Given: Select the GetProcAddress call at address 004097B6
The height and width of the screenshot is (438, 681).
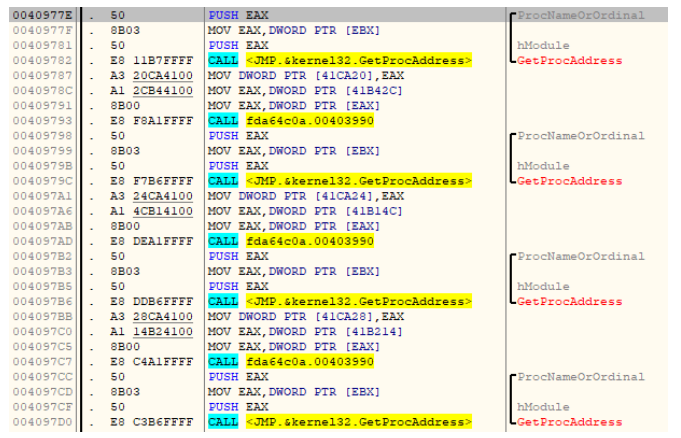Looking at the screenshot, I should point(339,301).
